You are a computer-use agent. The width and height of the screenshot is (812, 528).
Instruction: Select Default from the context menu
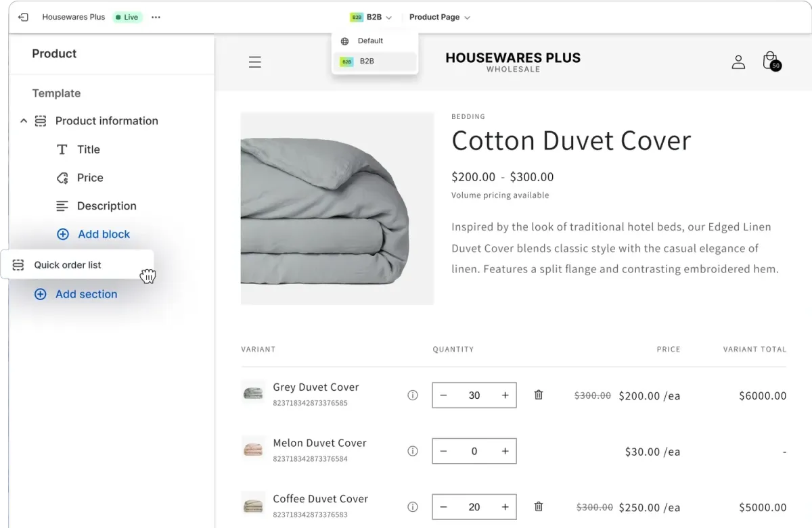coord(375,41)
